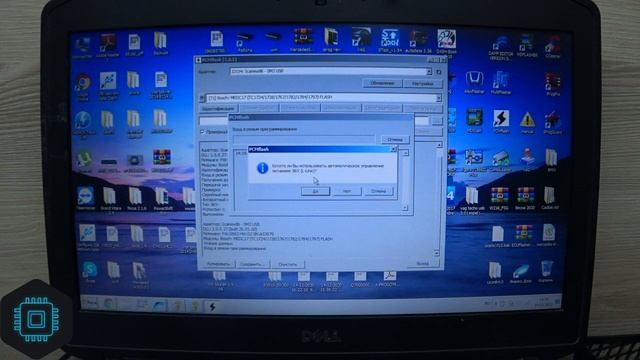
Task: Click the PCMflash log scrollbar up arrow
Action: point(439,145)
